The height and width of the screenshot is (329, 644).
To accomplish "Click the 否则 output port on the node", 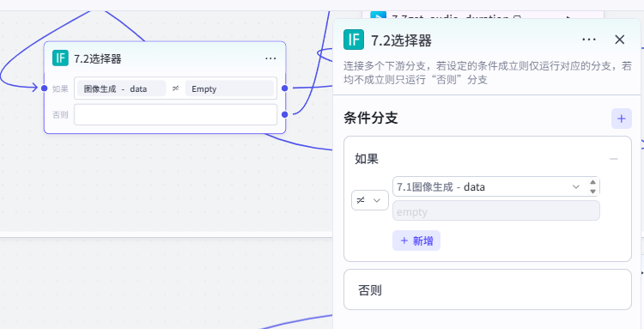I will point(284,114).
